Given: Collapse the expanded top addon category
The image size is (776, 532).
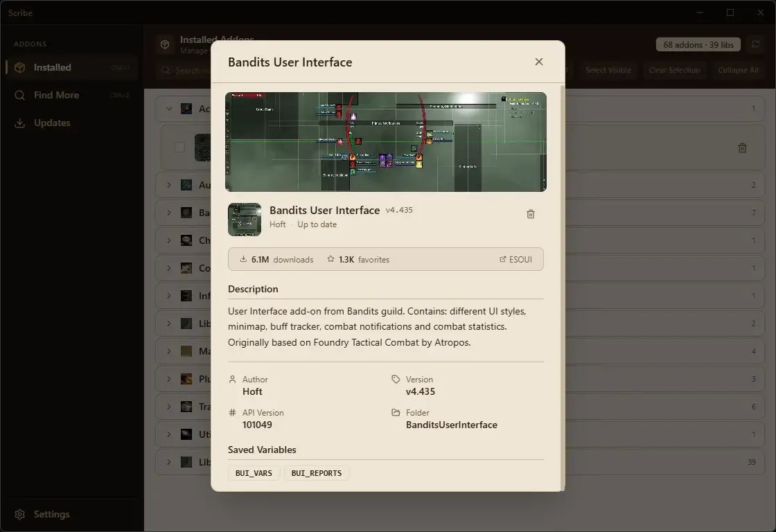Looking at the screenshot, I should pos(168,108).
